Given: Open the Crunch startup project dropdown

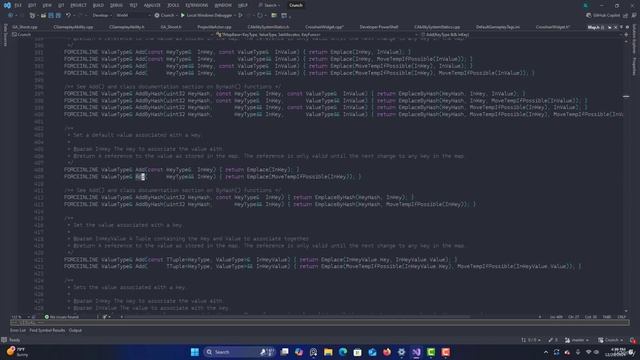Looking at the screenshot, I should coord(165,16).
